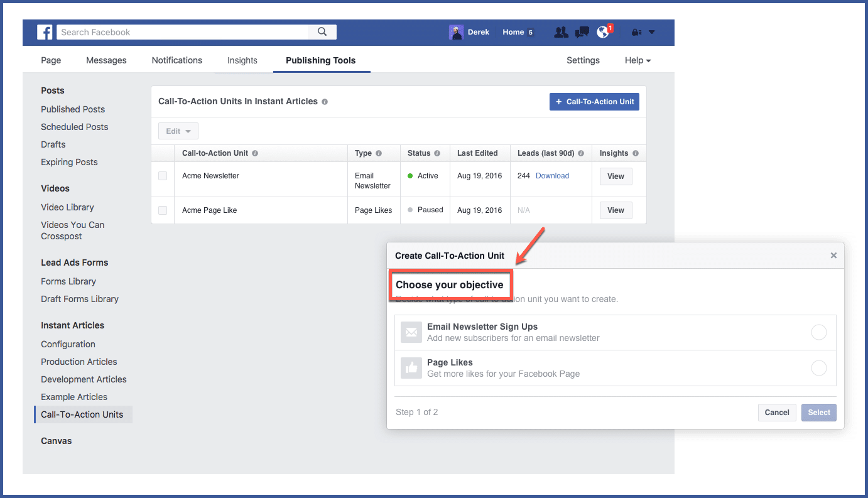Click the Paused status in Acme Page Like row
The height and width of the screenshot is (498, 868).
point(425,210)
